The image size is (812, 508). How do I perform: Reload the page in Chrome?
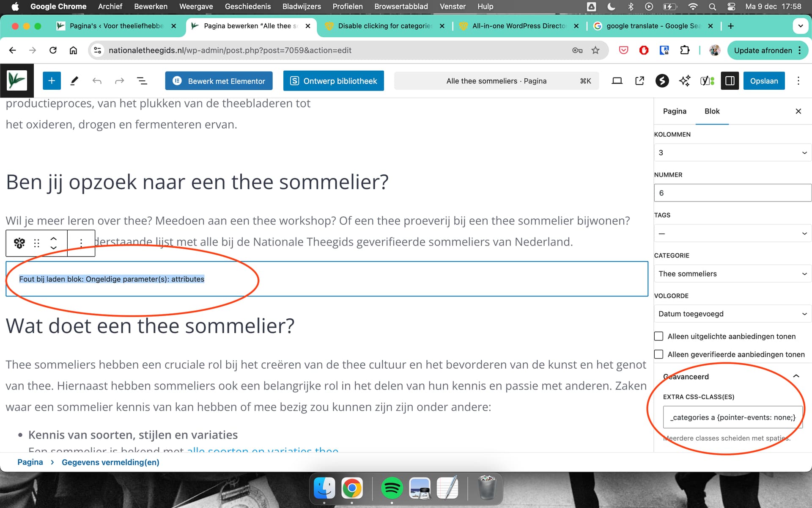[x=53, y=50]
